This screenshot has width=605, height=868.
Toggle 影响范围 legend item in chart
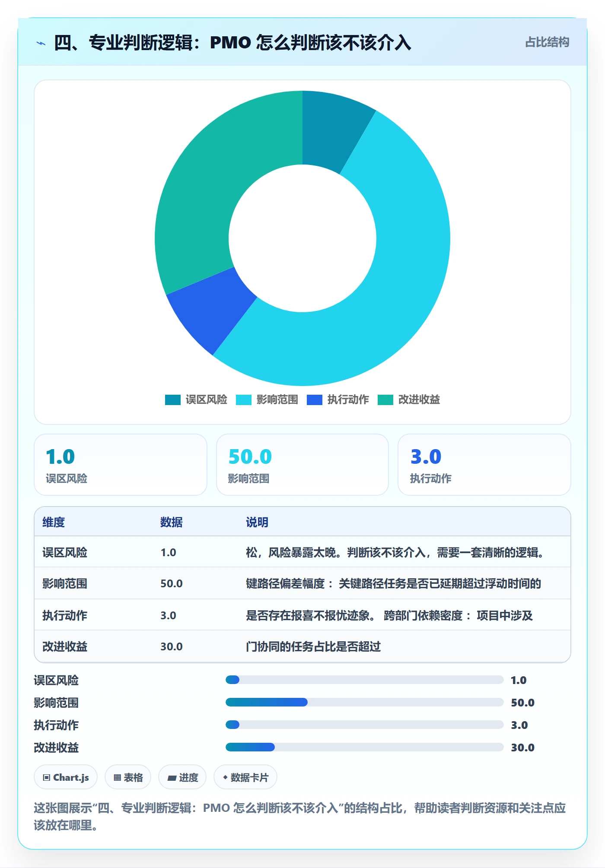267,399
